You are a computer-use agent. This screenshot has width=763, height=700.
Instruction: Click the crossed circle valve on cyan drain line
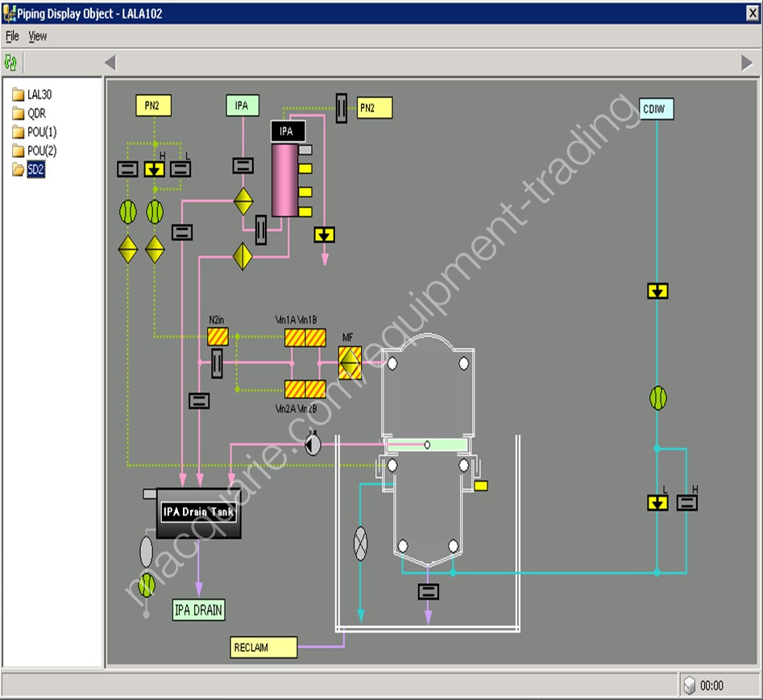[x=360, y=544]
